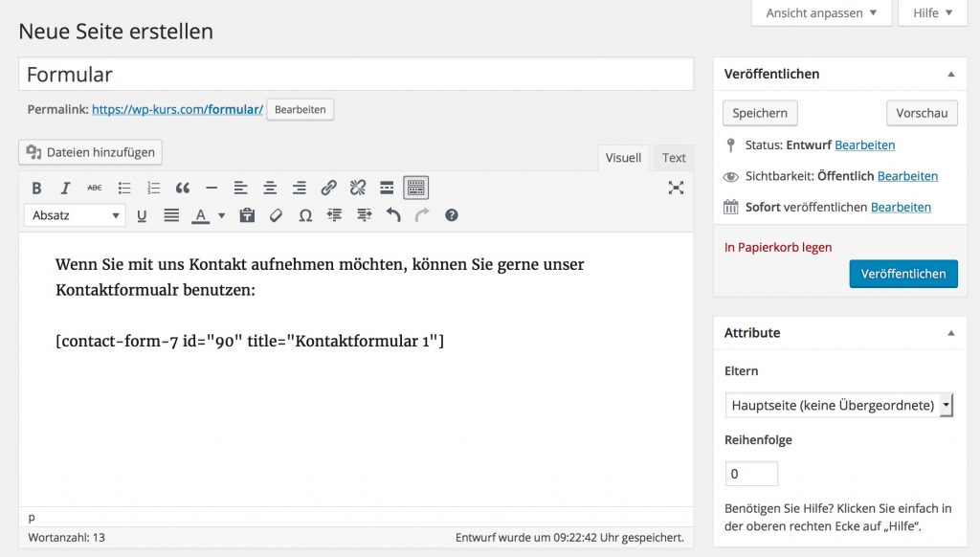Apply italic formatting
This screenshot has height=557, width=980.
pos(64,188)
